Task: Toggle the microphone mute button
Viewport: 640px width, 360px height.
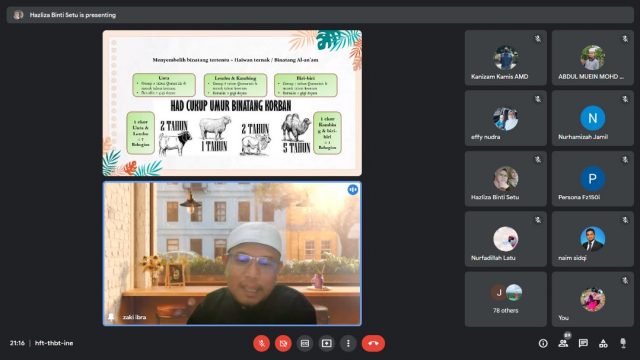Action: (261, 343)
